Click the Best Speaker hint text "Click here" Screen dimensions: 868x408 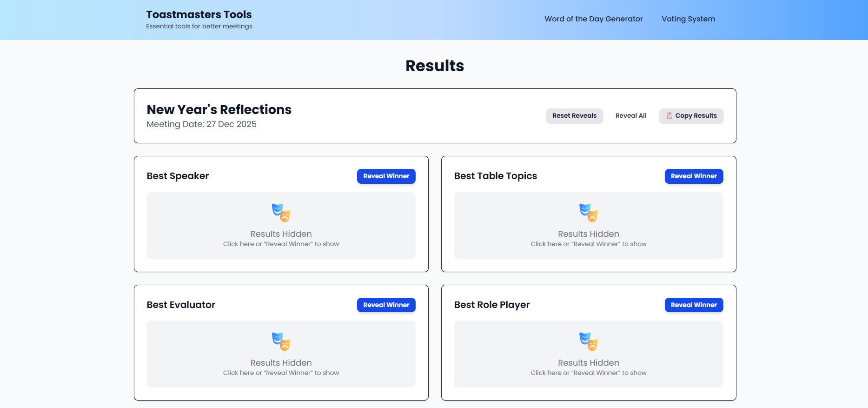click(238, 244)
